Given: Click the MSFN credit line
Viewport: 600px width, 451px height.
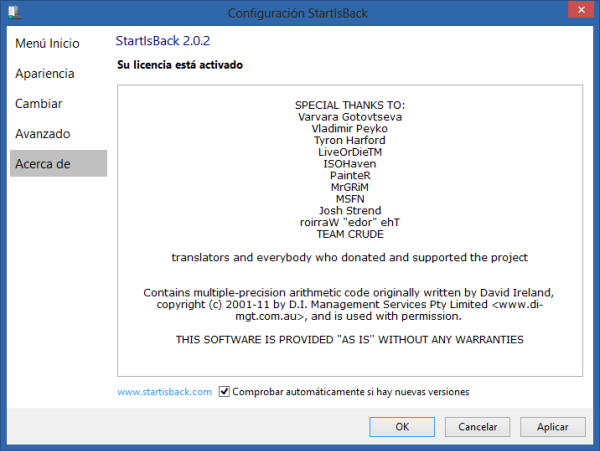Looking at the screenshot, I should point(350,199).
